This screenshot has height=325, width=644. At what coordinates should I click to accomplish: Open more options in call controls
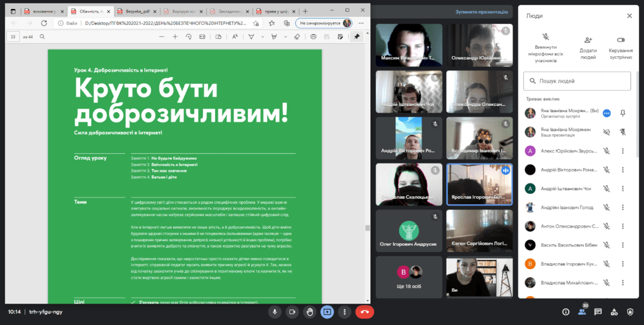click(x=344, y=312)
